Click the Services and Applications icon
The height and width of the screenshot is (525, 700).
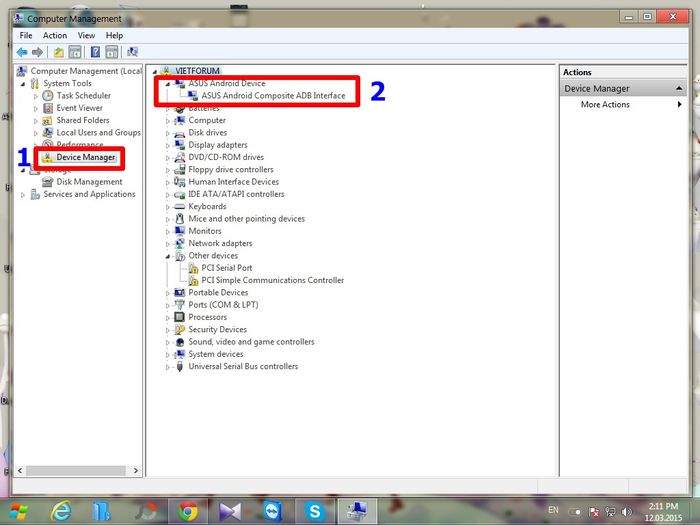pos(35,194)
